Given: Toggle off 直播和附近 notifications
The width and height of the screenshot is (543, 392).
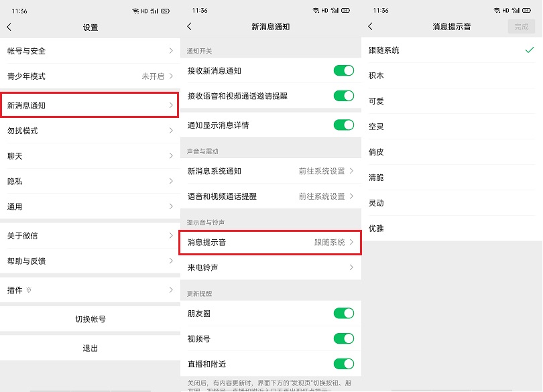Looking at the screenshot, I should pyautogui.click(x=344, y=363).
